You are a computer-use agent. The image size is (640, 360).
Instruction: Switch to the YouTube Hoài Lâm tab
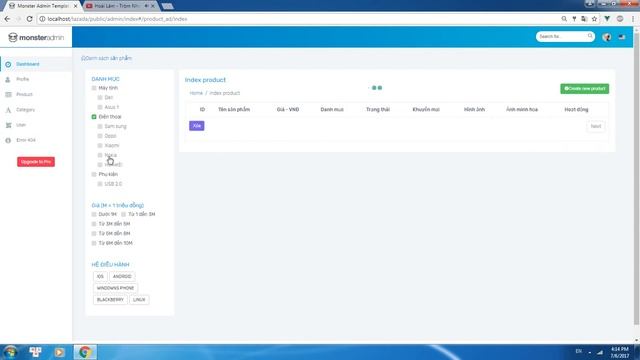(x=120, y=6)
